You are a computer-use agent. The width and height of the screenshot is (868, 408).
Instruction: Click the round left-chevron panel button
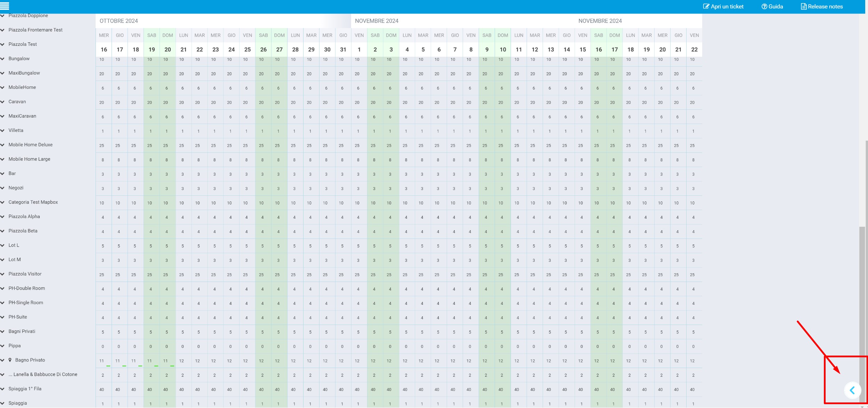[x=852, y=390]
